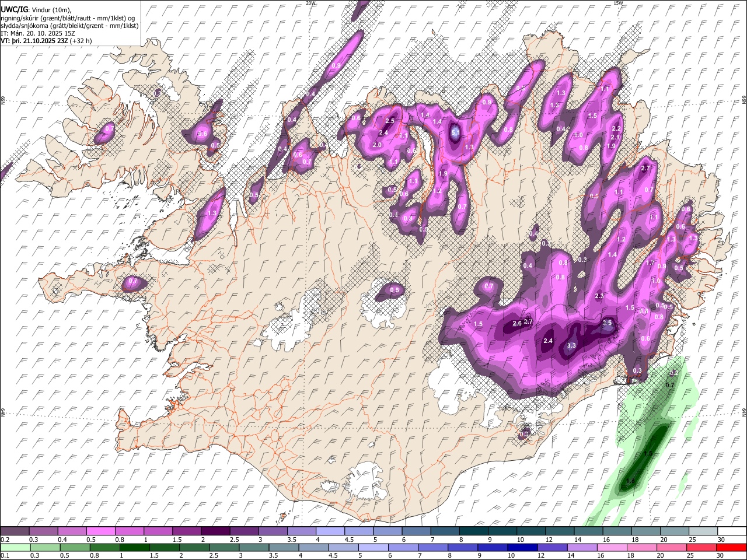Click the valid time 'VT: Þri. 21.10.2025 23Z'
The height and width of the screenshot is (560, 747).
34,41
